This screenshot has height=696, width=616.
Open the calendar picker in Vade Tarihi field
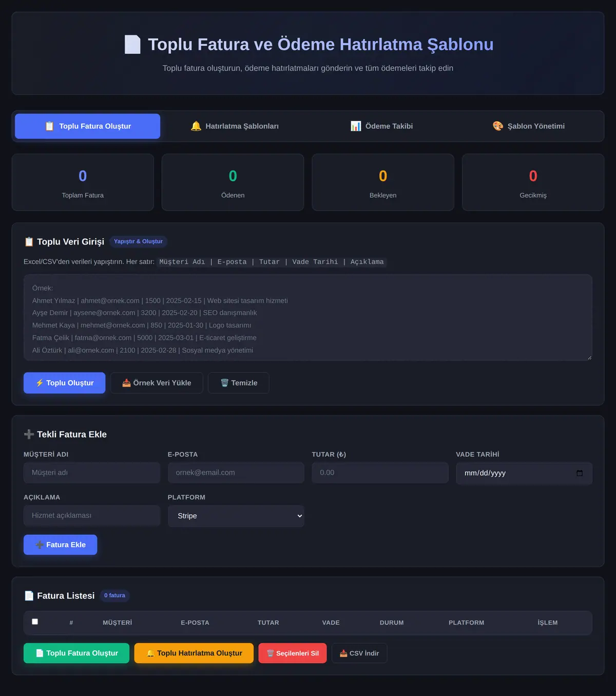[580, 473]
